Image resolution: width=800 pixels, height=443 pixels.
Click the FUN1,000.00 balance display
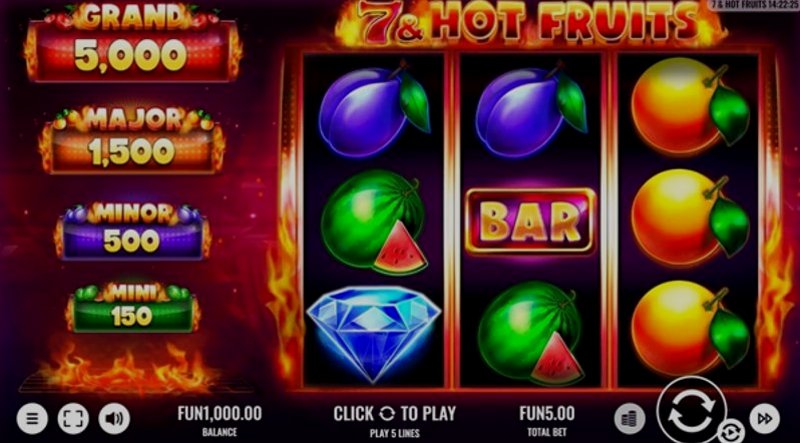click(219, 413)
